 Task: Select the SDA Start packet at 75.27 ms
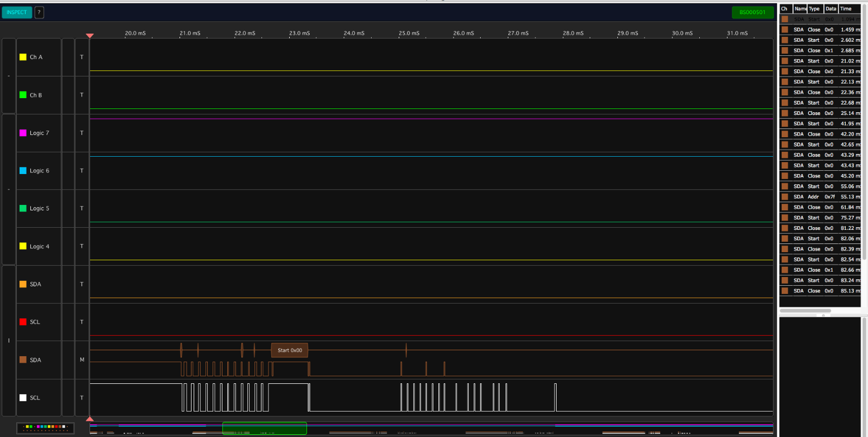(x=820, y=218)
